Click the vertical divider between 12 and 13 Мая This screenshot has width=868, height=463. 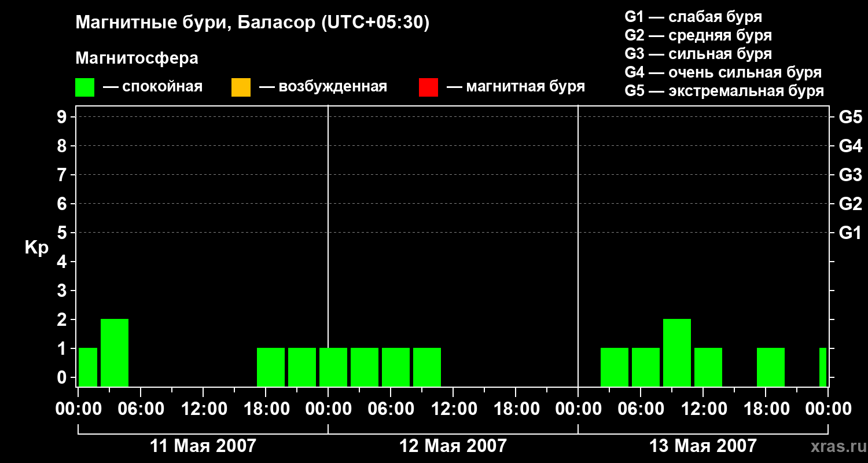pyautogui.click(x=578, y=246)
